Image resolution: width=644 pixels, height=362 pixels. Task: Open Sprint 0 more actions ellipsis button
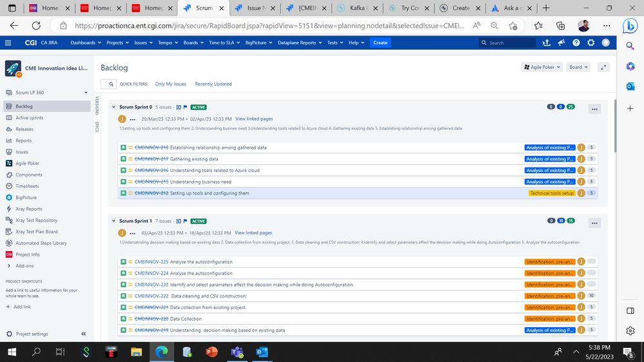click(x=594, y=109)
